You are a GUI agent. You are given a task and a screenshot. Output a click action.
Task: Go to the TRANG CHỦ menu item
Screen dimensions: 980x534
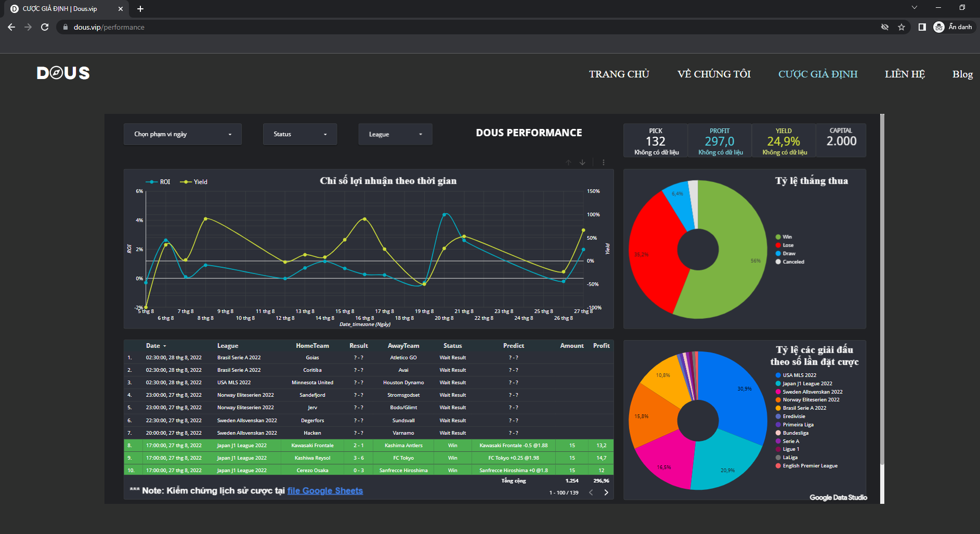pyautogui.click(x=619, y=74)
